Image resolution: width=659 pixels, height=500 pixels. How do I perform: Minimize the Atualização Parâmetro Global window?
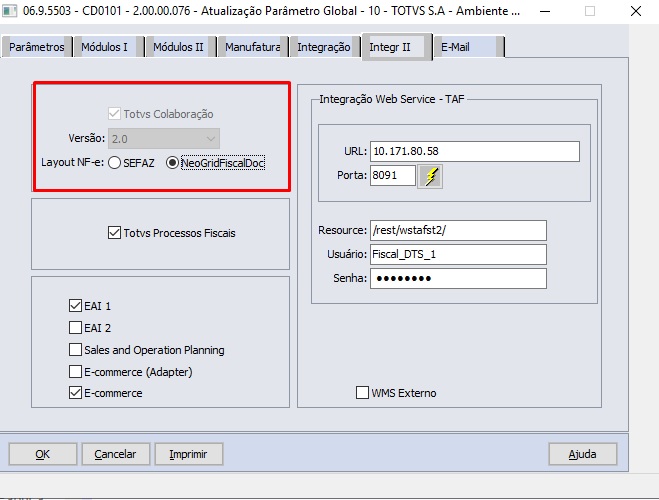click(545, 11)
